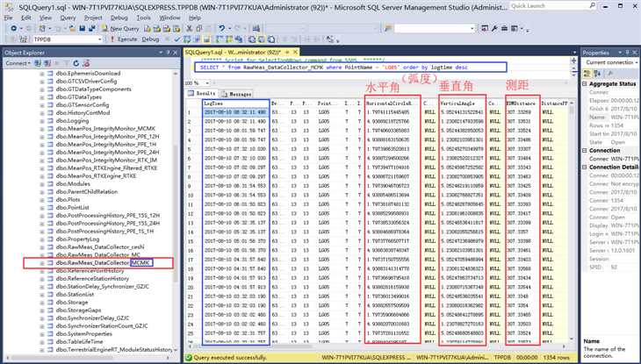Open the File menu
Screen dimensions: 641x364
[8, 18]
